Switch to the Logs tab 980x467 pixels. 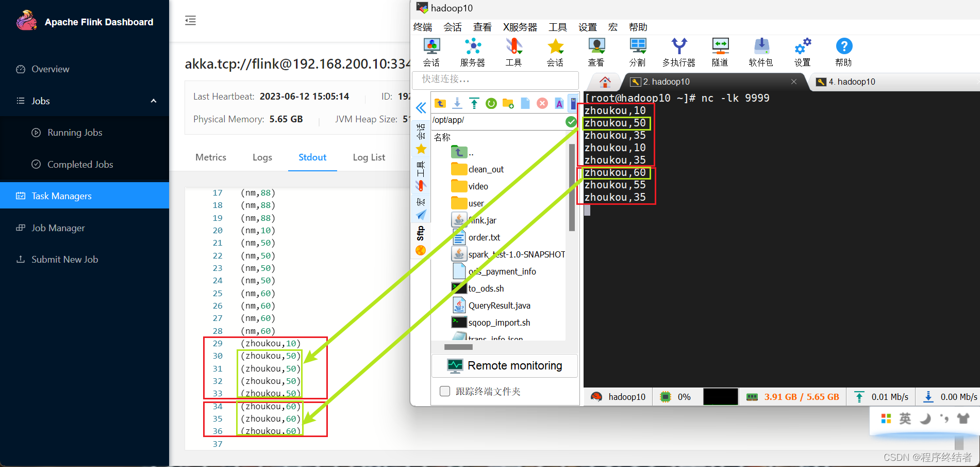262,157
